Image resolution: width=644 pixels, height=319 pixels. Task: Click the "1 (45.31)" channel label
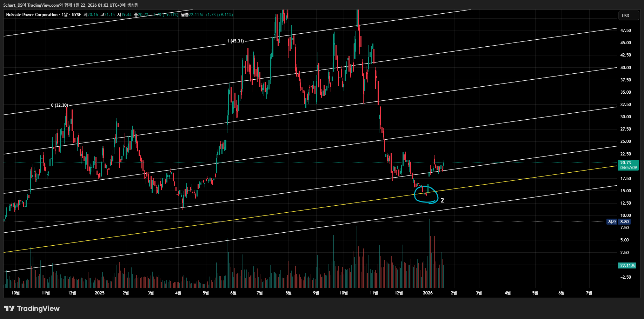tap(235, 41)
